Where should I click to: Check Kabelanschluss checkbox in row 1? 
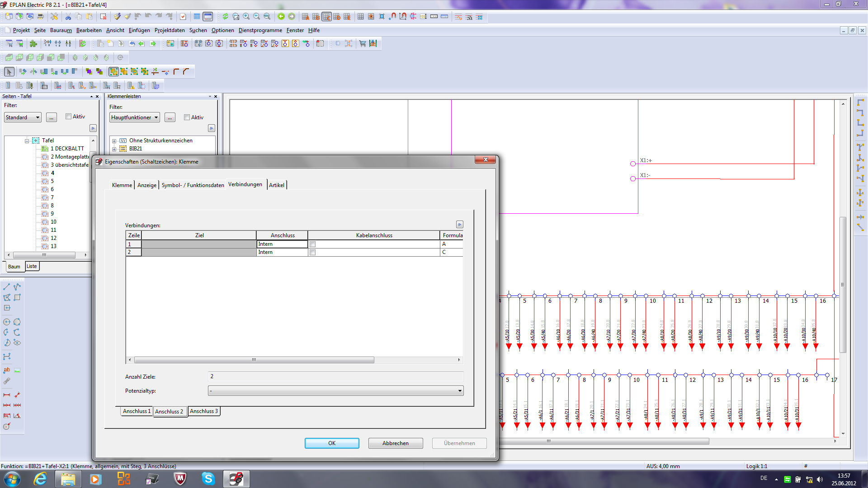click(x=312, y=244)
